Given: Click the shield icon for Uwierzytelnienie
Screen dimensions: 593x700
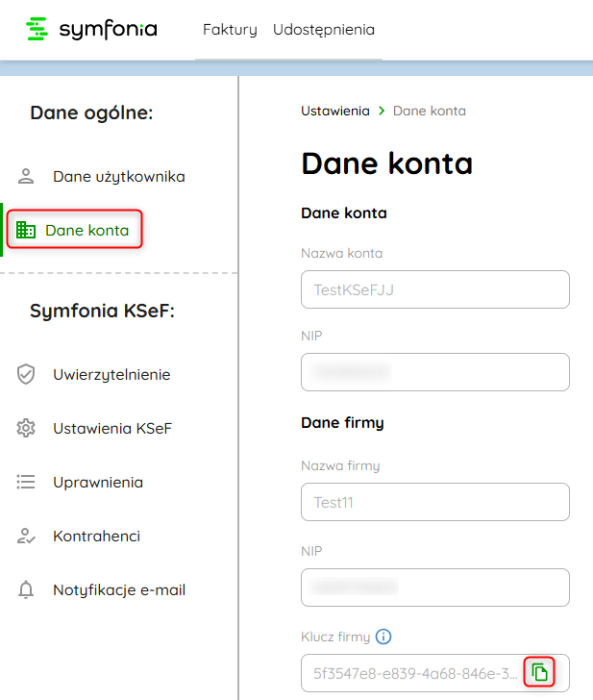Looking at the screenshot, I should [26, 375].
